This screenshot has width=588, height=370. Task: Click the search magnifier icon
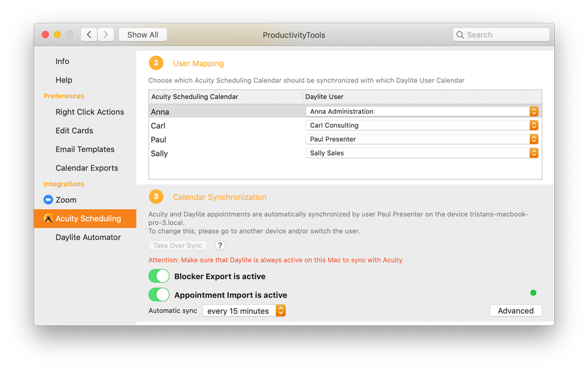pos(460,35)
